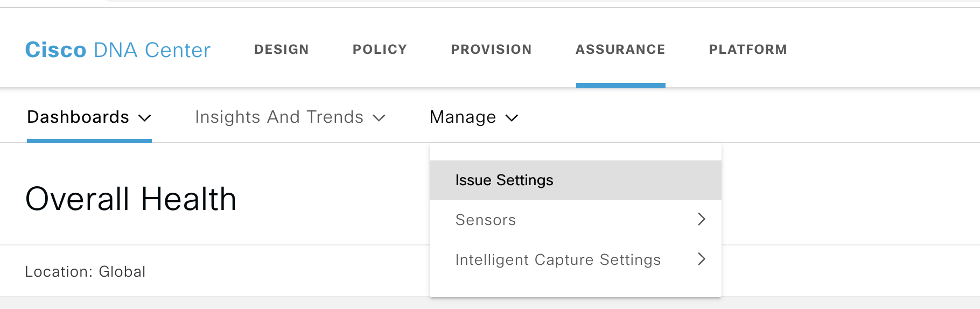This screenshot has width=980, height=309.
Task: Open the POLICY top navigation menu
Action: [380, 50]
